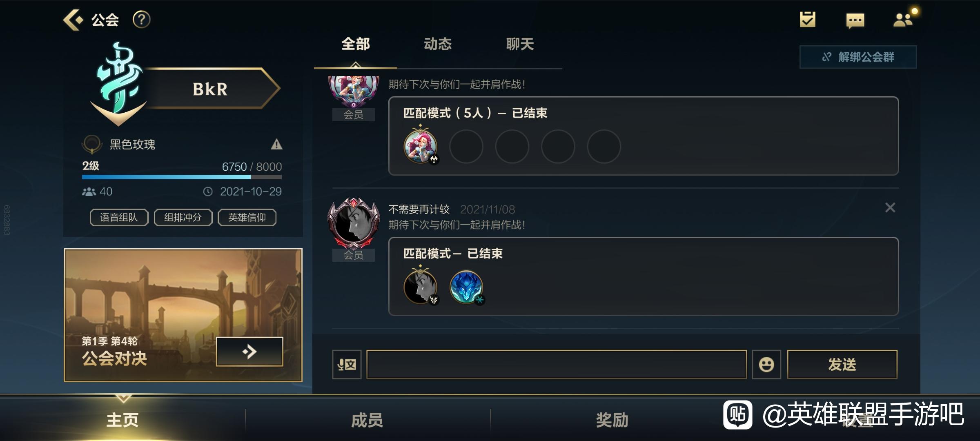Open the 成员 bottom tab

[367, 420]
